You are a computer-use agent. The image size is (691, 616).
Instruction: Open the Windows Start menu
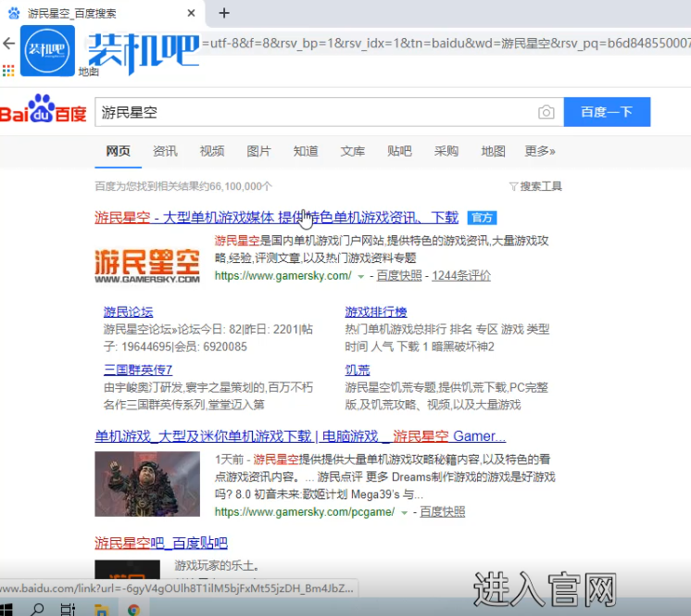[6, 610]
